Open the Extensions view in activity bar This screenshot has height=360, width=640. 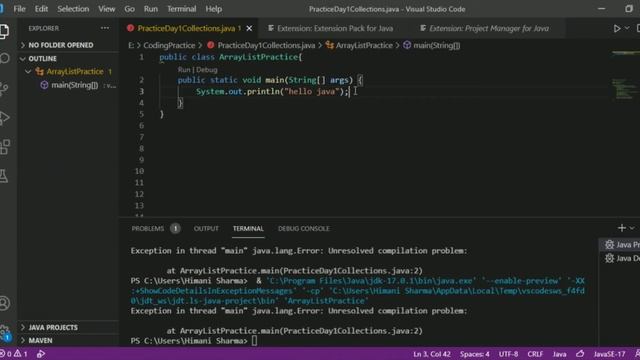point(4,147)
